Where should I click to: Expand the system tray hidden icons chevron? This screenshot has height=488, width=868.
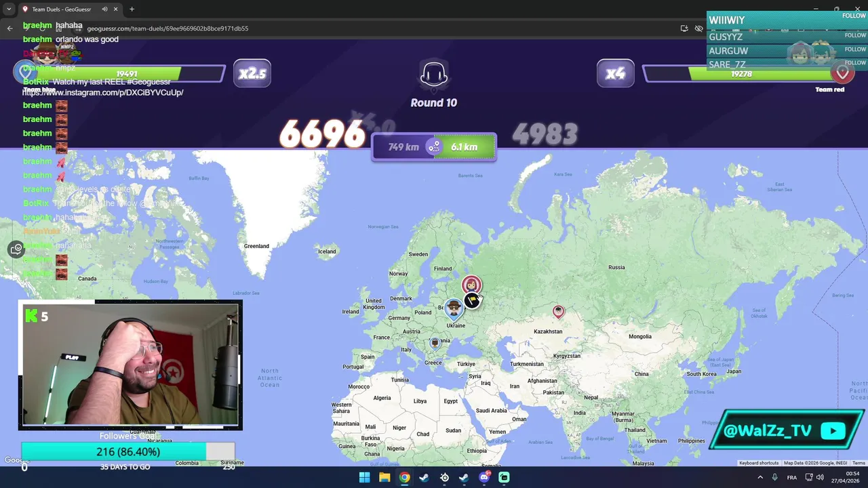759,477
